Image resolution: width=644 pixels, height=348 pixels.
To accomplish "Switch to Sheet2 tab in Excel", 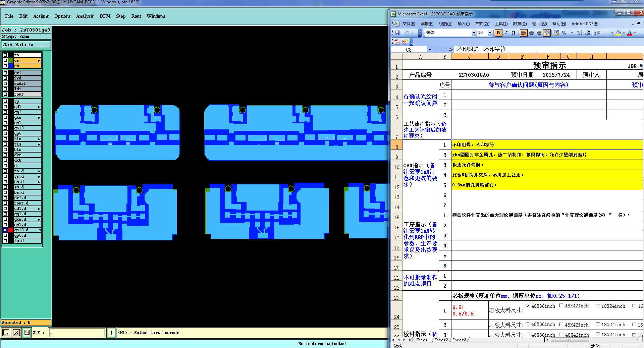I will coord(441,340).
